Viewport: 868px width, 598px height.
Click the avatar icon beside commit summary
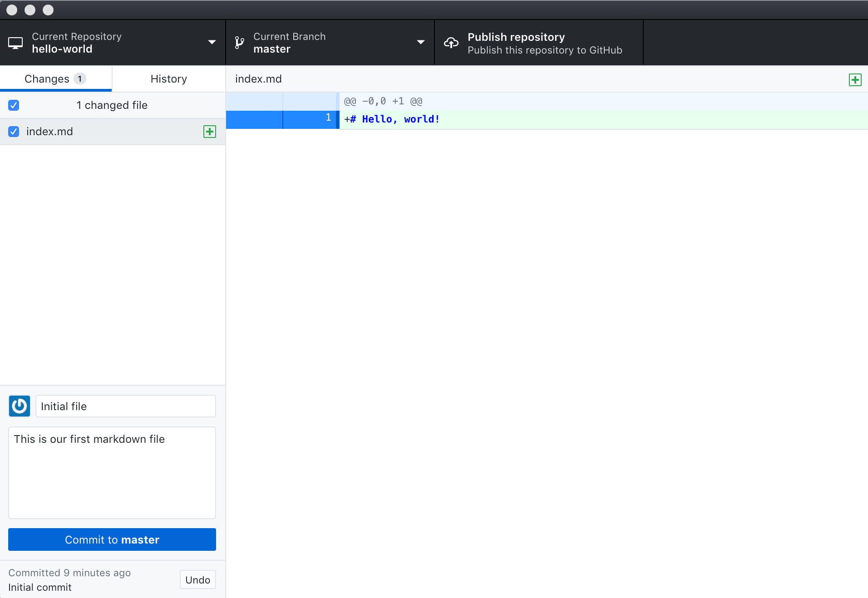pyautogui.click(x=19, y=406)
